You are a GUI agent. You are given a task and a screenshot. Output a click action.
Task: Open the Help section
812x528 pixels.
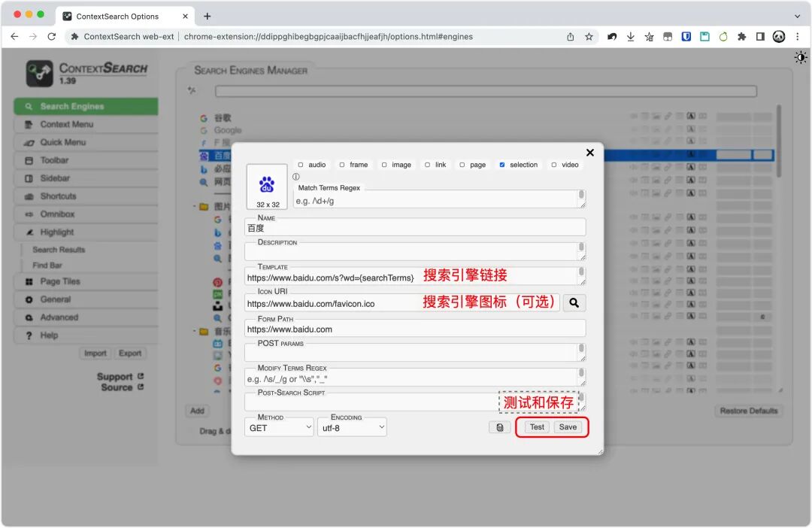click(x=86, y=335)
